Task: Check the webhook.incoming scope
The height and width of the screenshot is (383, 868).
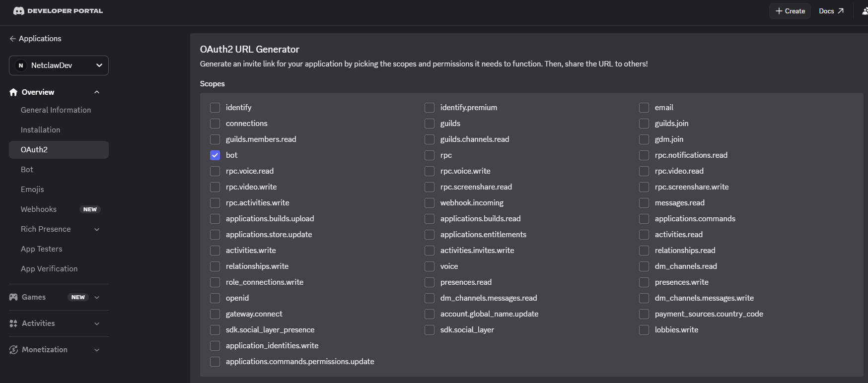Action: tap(430, 203)
